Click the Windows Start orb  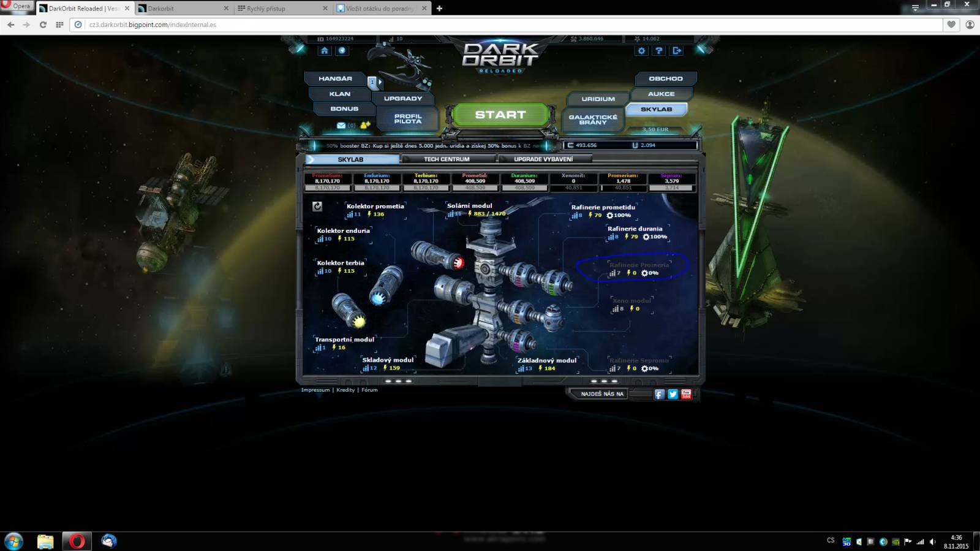pos(13,541)
